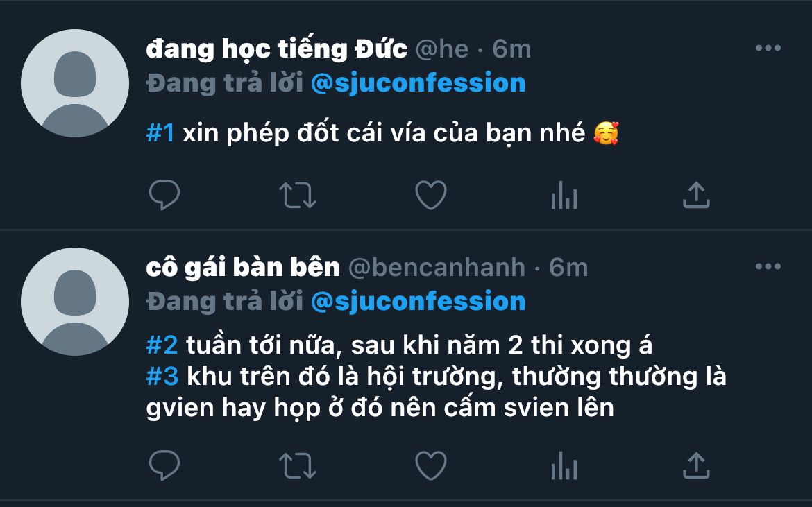The width and height of the screenshot is (812, 507).
Task: View analytics for the first tweet
Action: pos(564,195)
